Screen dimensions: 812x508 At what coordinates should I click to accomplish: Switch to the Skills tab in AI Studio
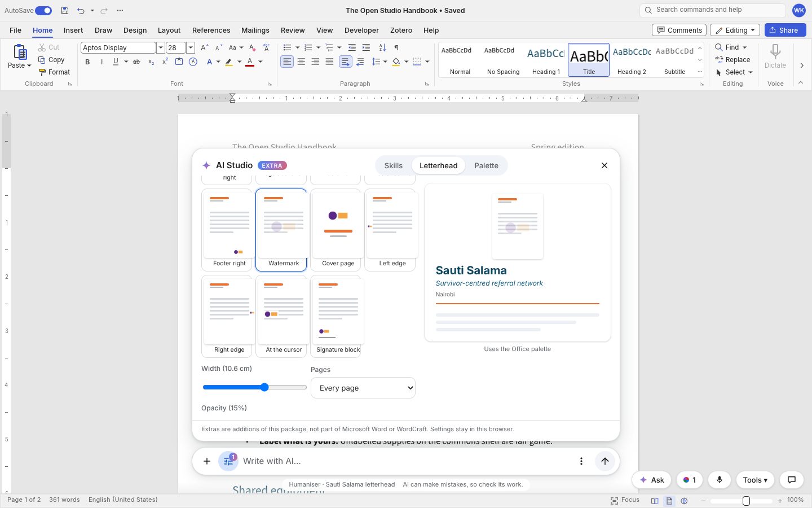point(394,165)
